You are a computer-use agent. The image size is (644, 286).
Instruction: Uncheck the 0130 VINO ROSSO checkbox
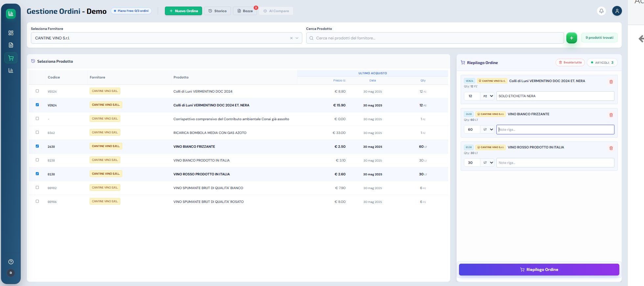pyautogui.click(x=37, y=174)
